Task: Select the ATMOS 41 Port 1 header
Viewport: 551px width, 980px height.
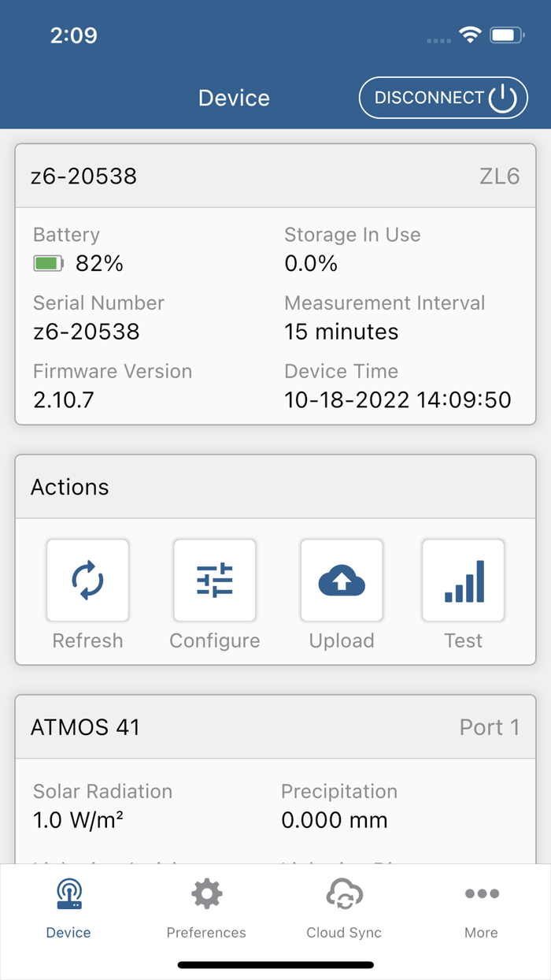Action: coord(275,726)
